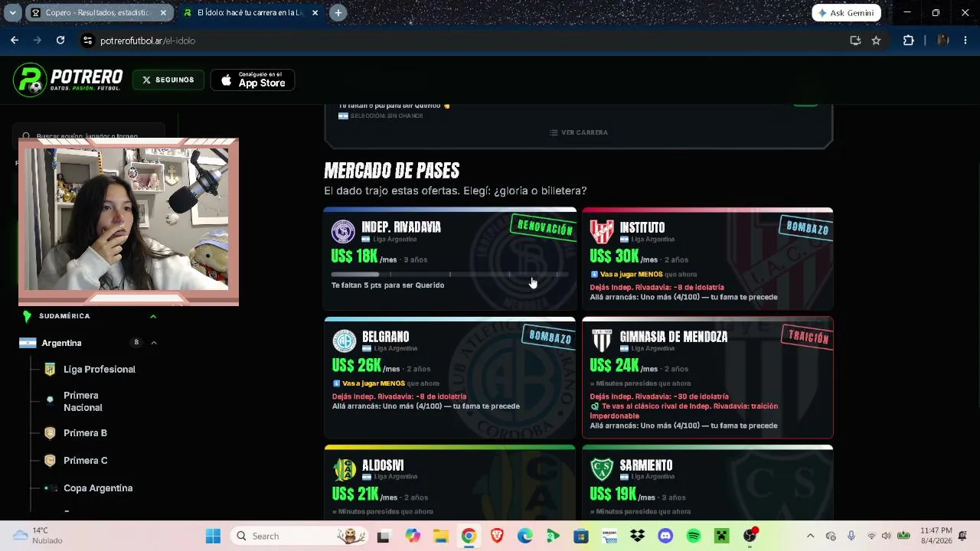The width and height of the screenshot is (980, 551).
Task: Click the Primera C league badge icon
Action: [50, 461]
